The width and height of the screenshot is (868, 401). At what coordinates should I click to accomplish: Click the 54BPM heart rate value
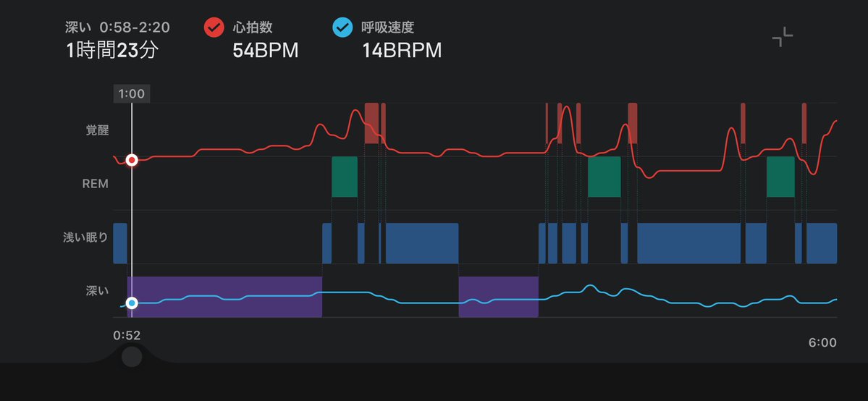266,51
